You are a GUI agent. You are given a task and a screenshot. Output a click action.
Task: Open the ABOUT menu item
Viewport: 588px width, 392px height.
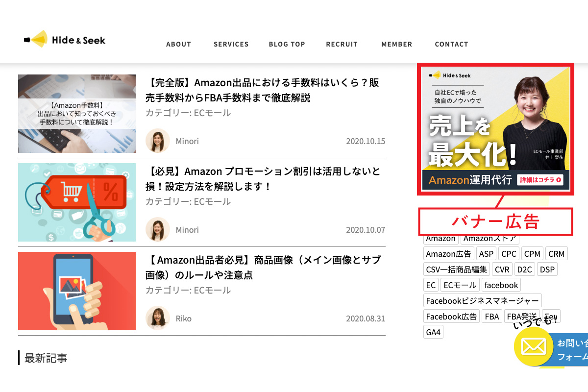178,44
